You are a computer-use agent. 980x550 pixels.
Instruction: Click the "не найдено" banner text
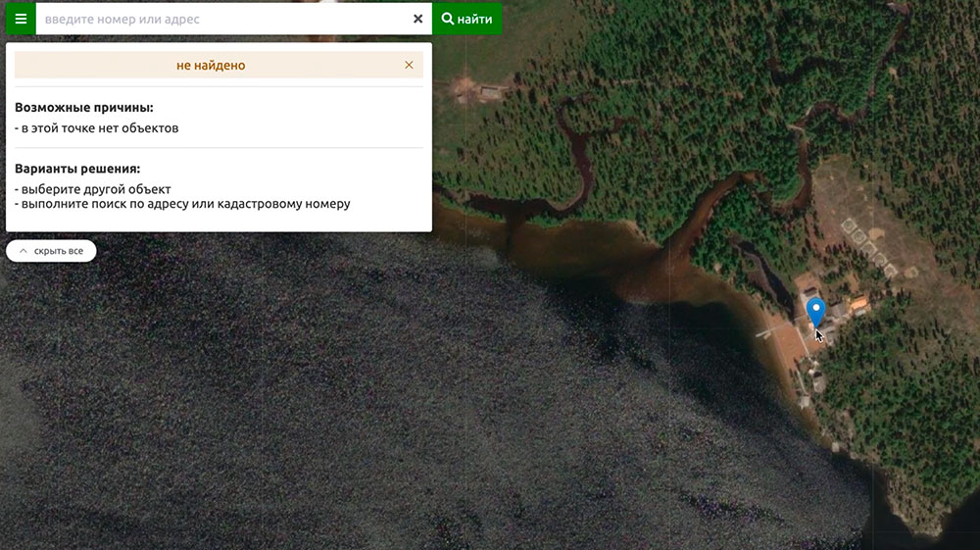pyautogui.click(x=211, y=66)
